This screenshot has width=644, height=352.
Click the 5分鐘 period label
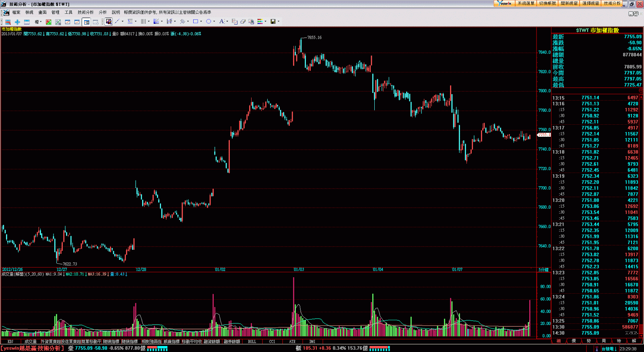coord(543,270)
